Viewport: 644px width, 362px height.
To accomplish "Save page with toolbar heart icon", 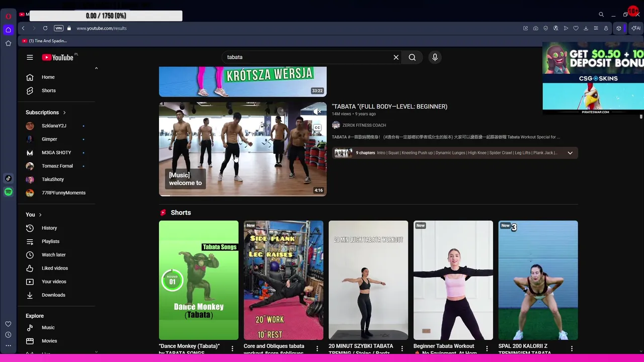I will (576, 28).
